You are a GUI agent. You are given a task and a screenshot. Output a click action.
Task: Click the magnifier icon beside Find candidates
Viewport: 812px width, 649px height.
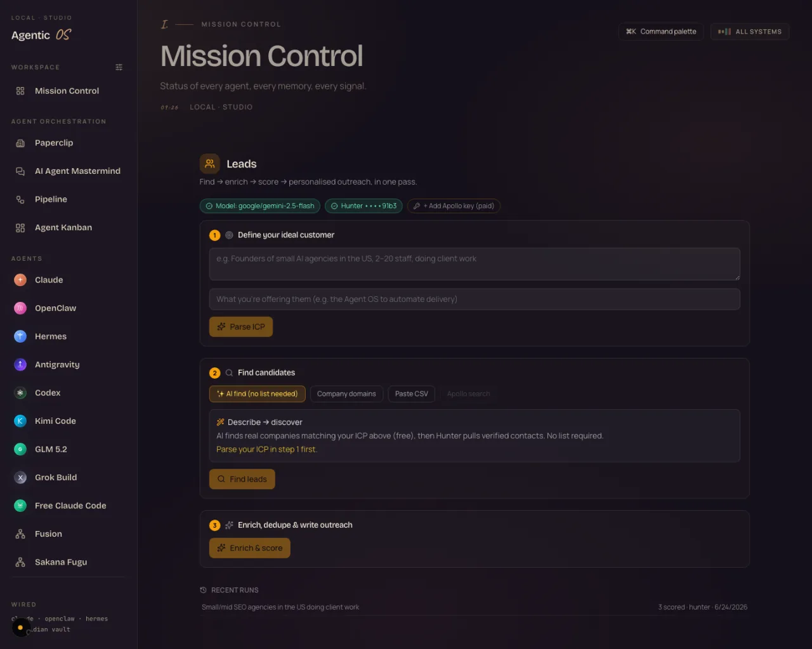click(229, 373)
